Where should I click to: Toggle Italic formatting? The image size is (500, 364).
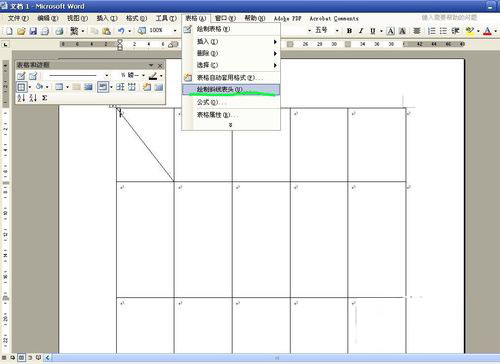pyautogui.click(x=361, y=31)
